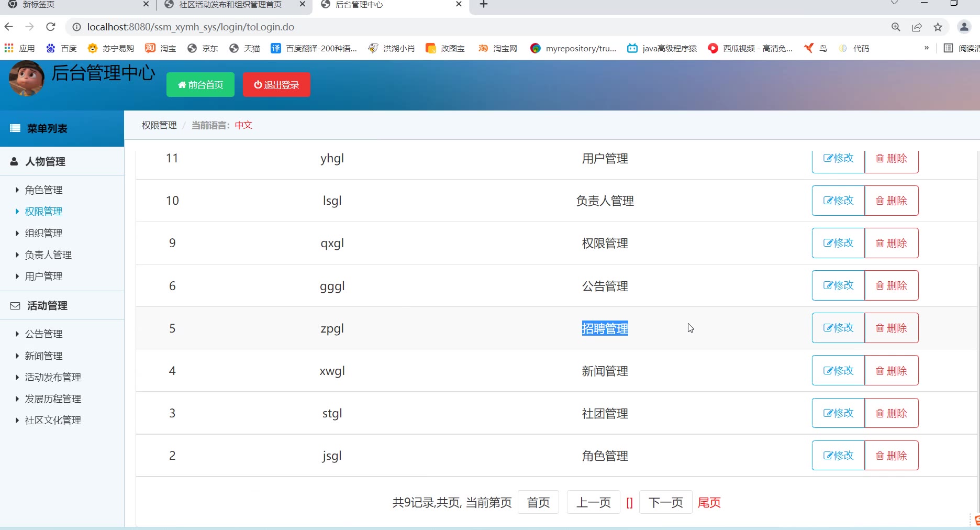Edit the 角色管理 row with 修改
This screenshot has height=530, width=980.
(x=838, y=456)
